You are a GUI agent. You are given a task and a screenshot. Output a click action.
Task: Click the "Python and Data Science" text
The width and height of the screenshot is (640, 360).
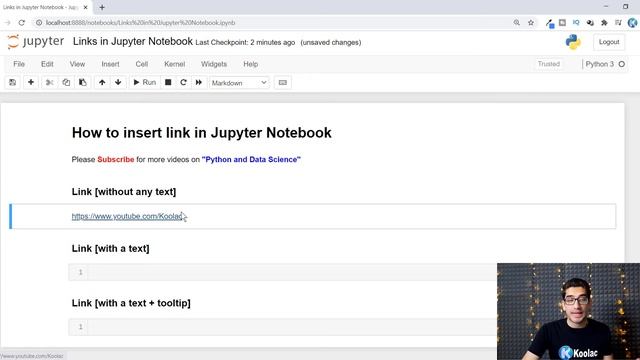pos(251,160)
